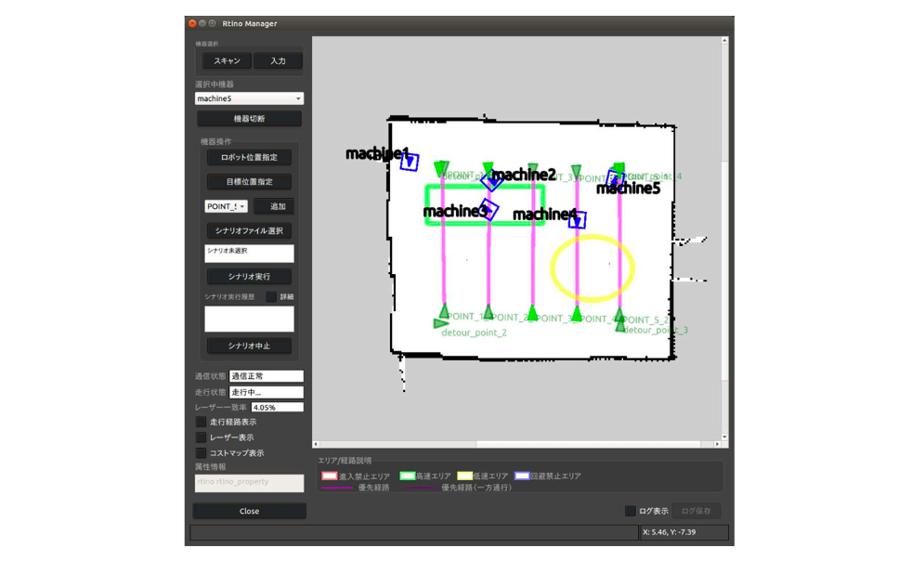Click the シナリオ未選択 scenario file field
This screenshot has width=924, height=561.
coord(249,254)
